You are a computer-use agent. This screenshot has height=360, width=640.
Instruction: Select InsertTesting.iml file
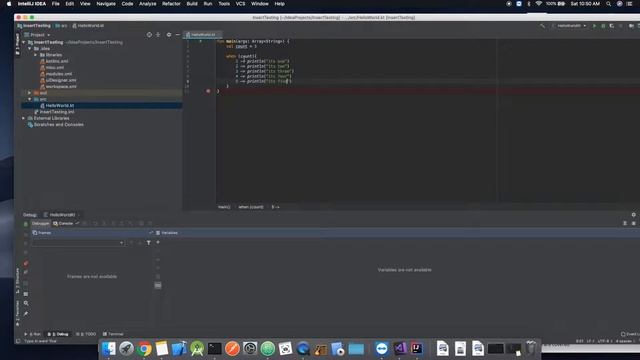57,112
